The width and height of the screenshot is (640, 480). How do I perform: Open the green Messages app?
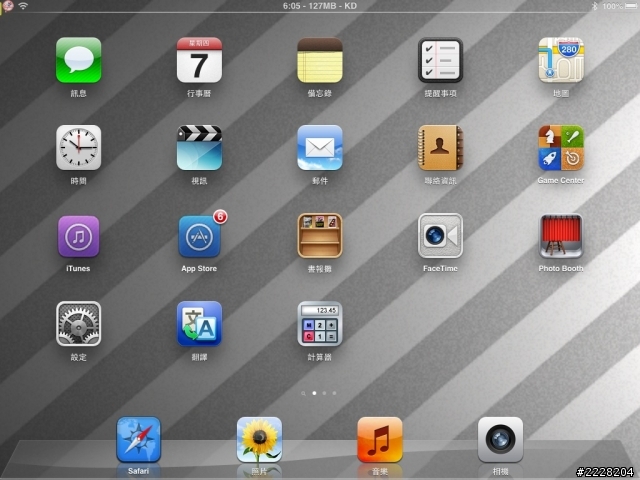(x=78, y=60)
